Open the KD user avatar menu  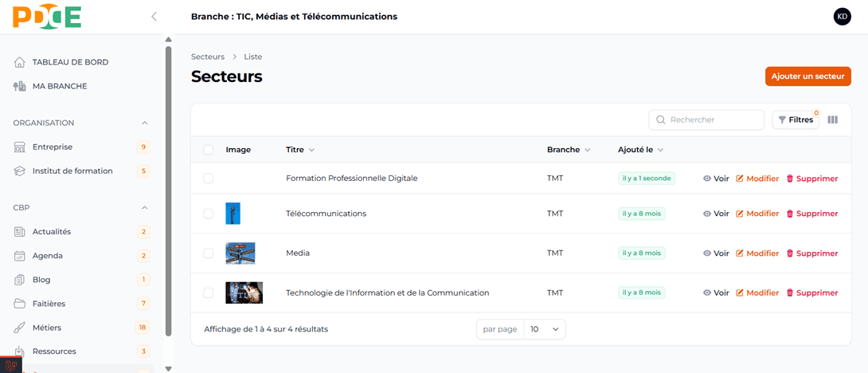click(842, 17)
